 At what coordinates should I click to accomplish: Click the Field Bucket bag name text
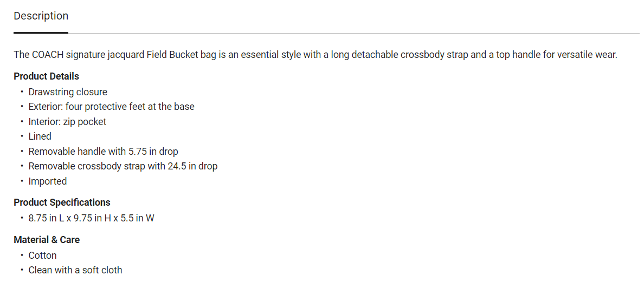(182, 55)
